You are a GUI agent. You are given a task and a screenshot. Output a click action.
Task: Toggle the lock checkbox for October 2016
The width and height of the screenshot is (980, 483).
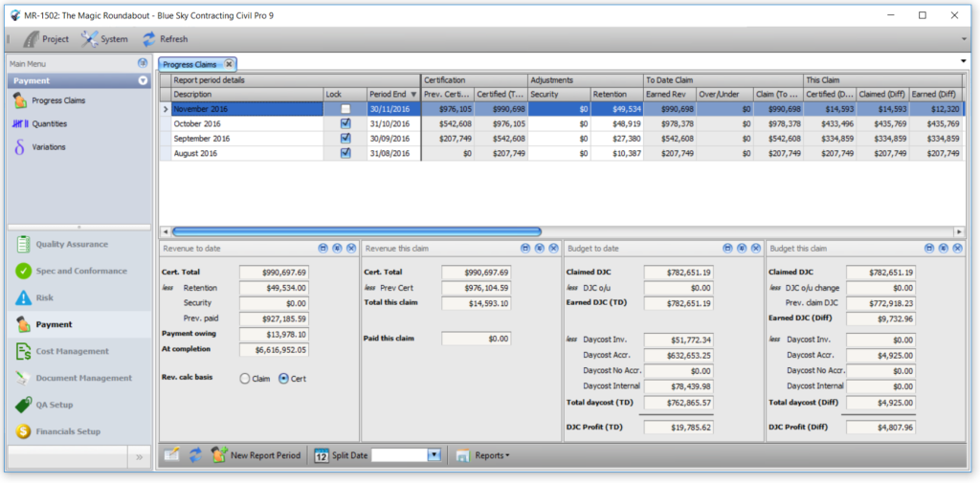click(x=345, y=123)
